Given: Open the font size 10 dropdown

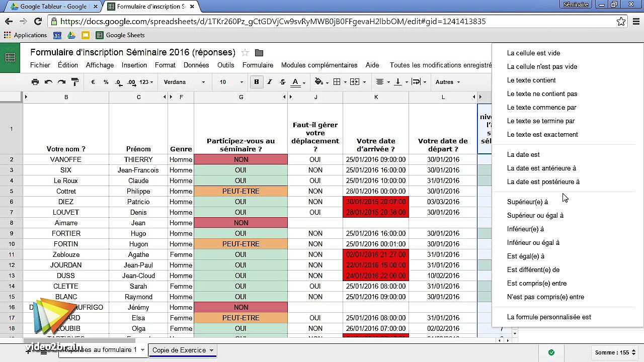Looking at the screenshot, I should coord(231,82).
